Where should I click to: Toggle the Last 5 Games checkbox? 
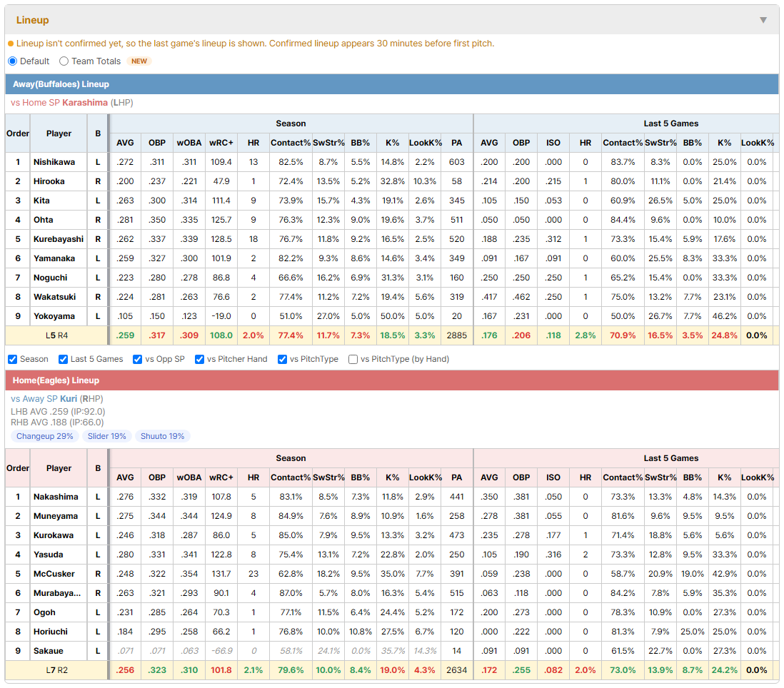pyautogui.click(x=63, y=359)
